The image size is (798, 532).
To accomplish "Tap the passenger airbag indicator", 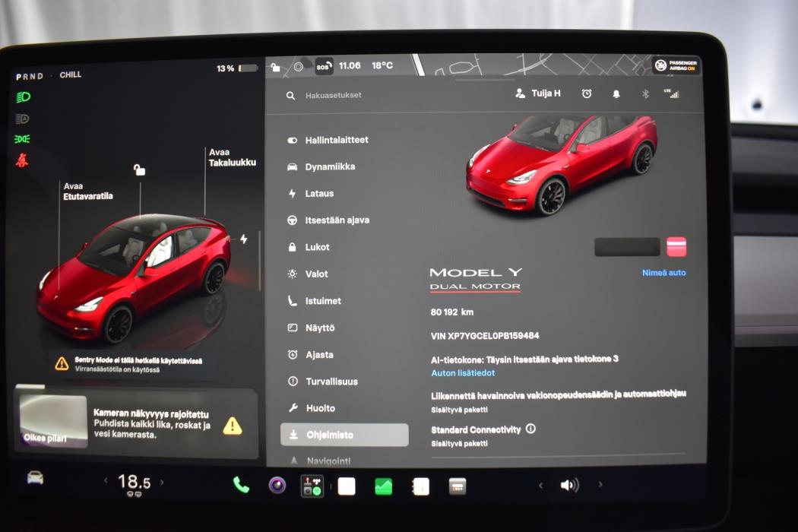I will pos(676,65).
